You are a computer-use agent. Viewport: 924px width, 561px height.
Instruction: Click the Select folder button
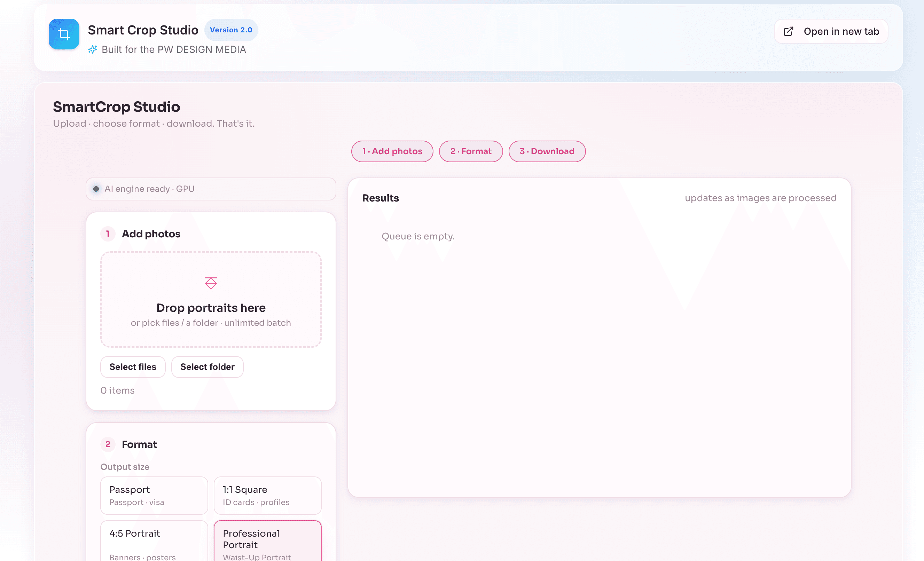click(207, 367)
